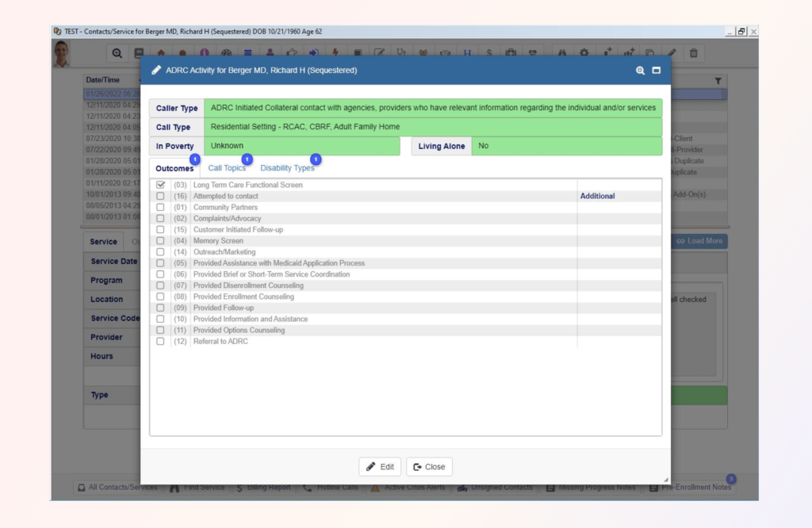Check Provided Options Counseling checkbox

point(161,331)
